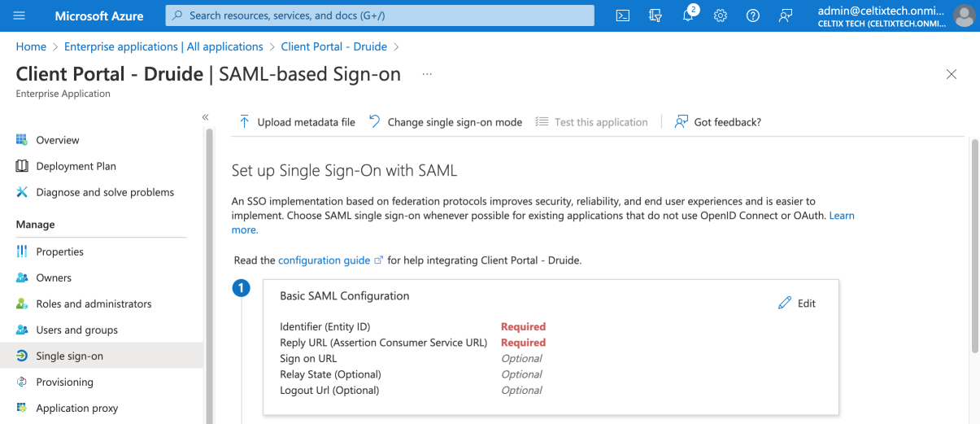The width and height of the screenshot is (980, 424).
Task: Click the main content vertical scrollbar
Action: pos(974,244)
